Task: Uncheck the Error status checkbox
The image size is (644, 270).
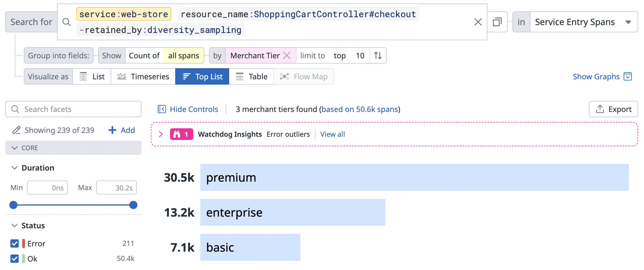Action: click(15, 243)
